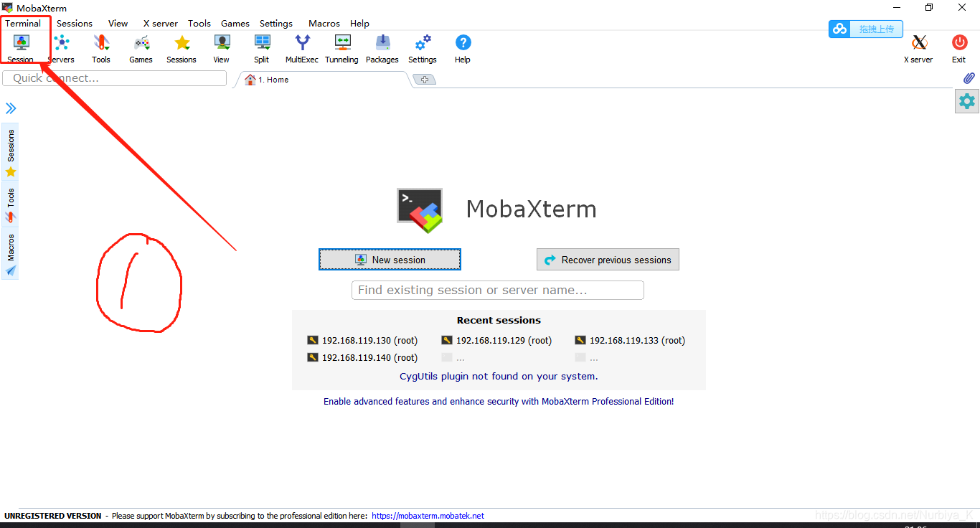Open the Sessions vertical sidebar tab

(11, 152)
